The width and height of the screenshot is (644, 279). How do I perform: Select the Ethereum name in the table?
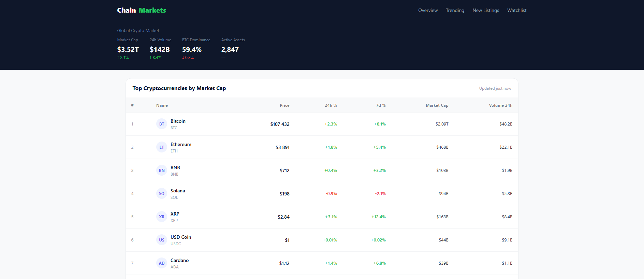pyautogui.click(x=181, y=144)
